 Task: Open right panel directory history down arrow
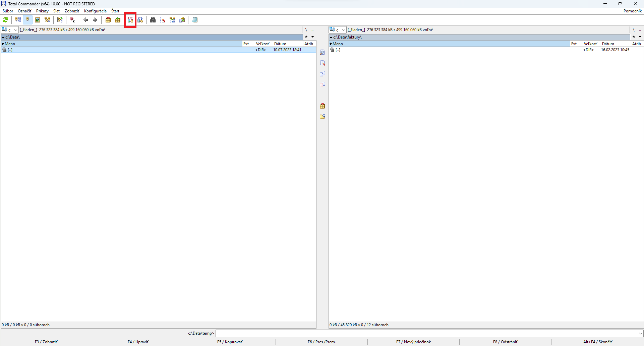[640, 37]
